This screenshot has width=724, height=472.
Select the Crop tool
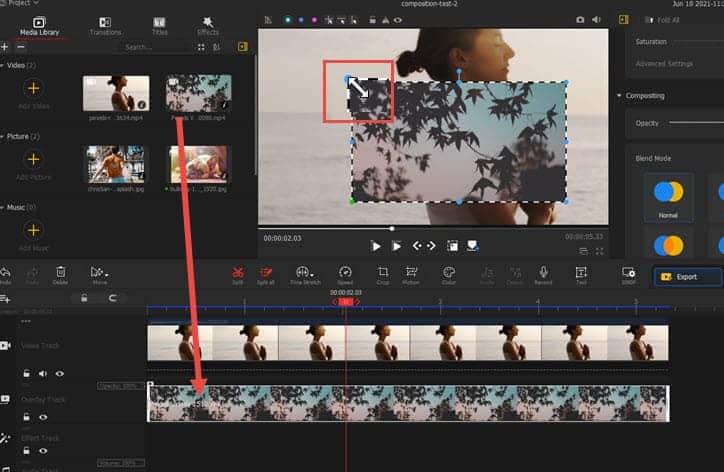point(383,274)
